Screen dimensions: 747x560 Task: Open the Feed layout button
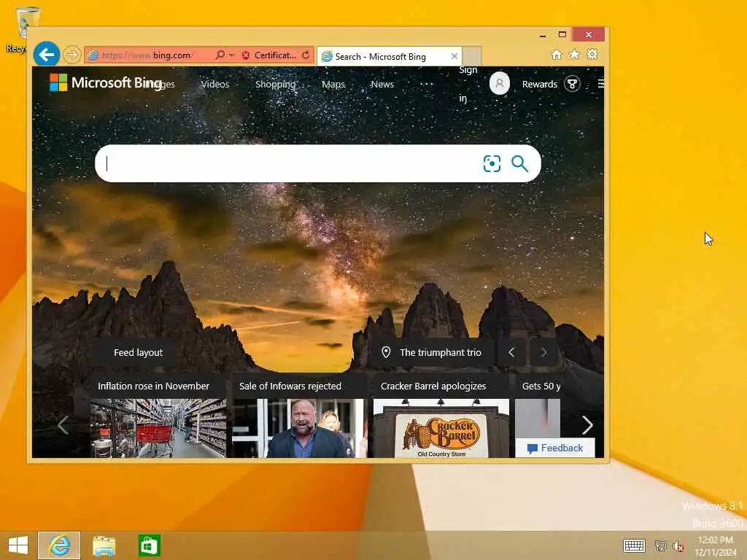138,352
